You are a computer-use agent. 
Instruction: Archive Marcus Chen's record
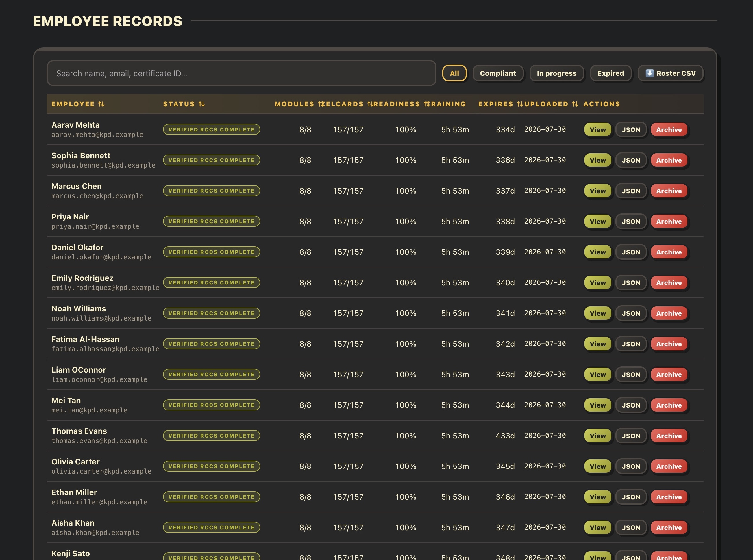pyautogui.click(x=669, y=191)
